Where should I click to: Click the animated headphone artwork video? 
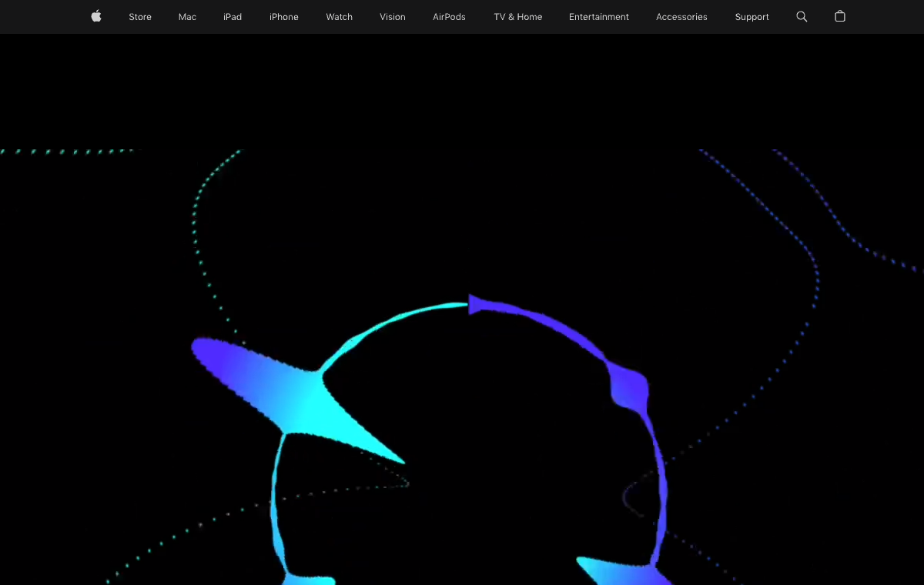click(462, 367)
